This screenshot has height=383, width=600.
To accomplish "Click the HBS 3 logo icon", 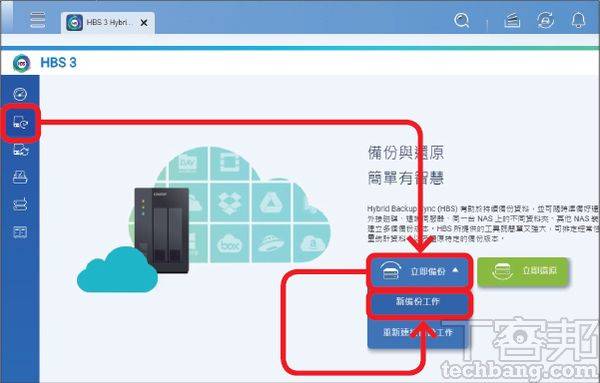I will click(21, 63).
